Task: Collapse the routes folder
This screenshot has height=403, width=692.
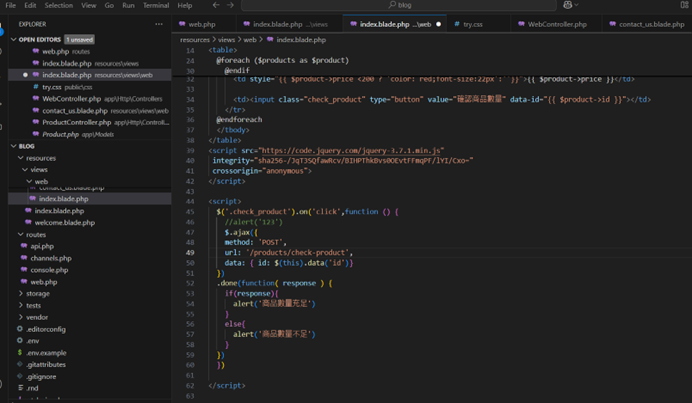Action: 35,234
